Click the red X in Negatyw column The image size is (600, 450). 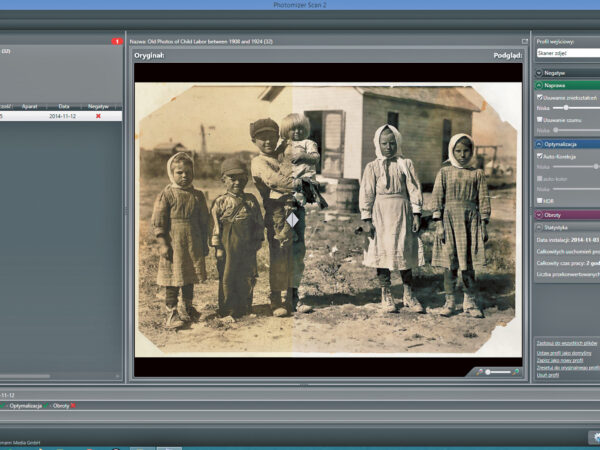click(98, 116)
